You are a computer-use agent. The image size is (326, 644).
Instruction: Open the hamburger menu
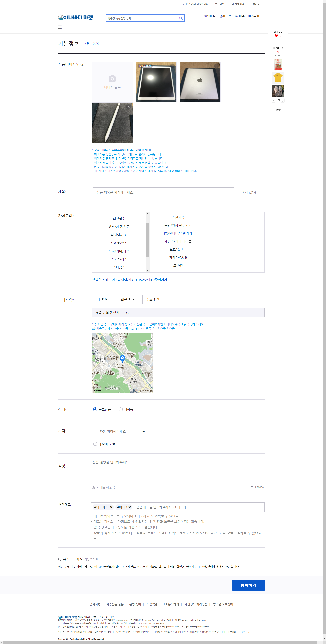pyautogui.click(x=60, y=27)
